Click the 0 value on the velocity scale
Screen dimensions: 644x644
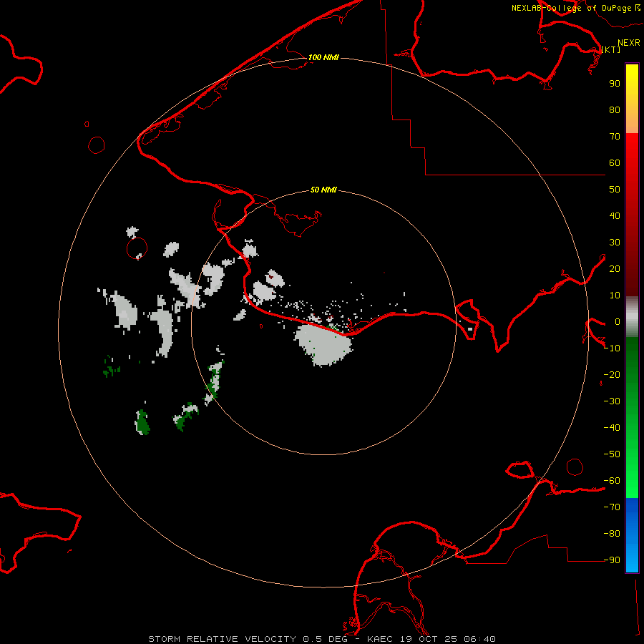(618, 321)
